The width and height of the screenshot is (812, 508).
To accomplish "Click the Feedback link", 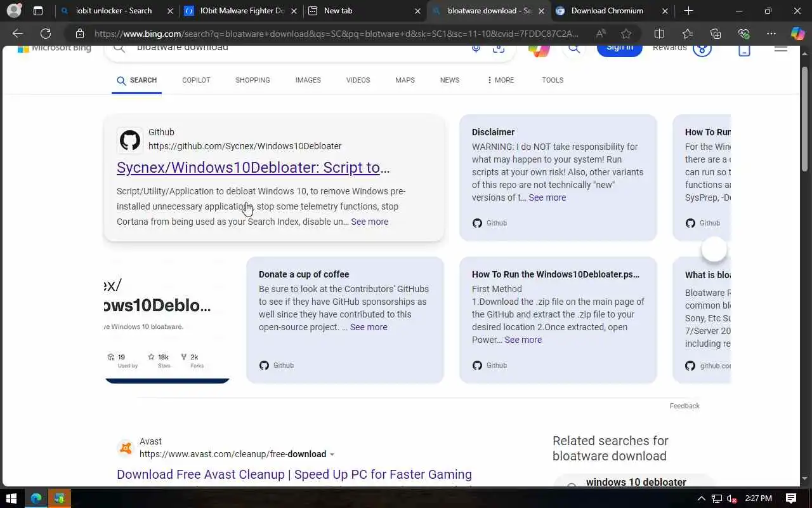I will click(684, 406).
